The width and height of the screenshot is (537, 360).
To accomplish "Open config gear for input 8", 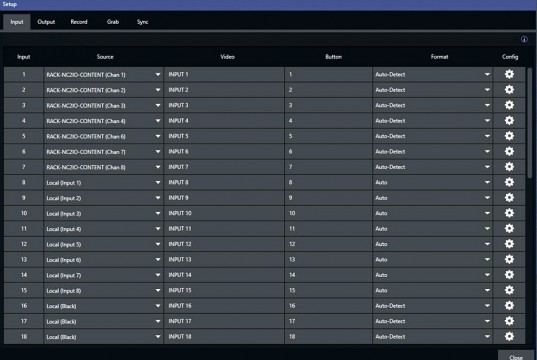I will 509,182.
